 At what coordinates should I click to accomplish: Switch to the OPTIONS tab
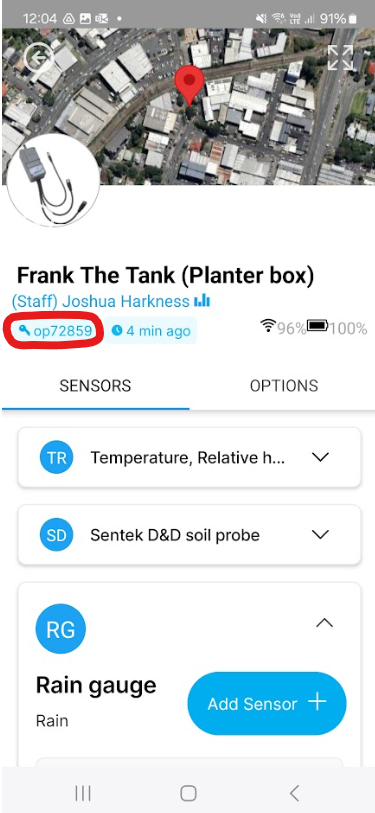pyautogui.click(x=284, y=386)
